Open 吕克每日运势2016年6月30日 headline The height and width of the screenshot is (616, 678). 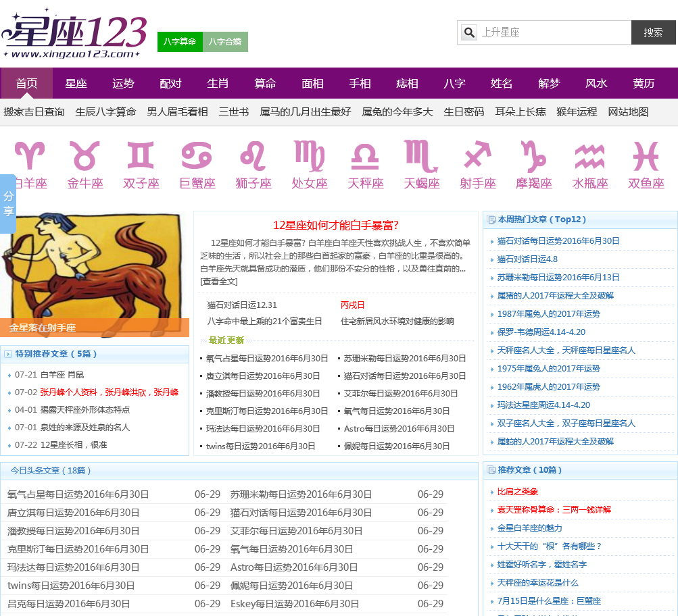coord(68,604)
